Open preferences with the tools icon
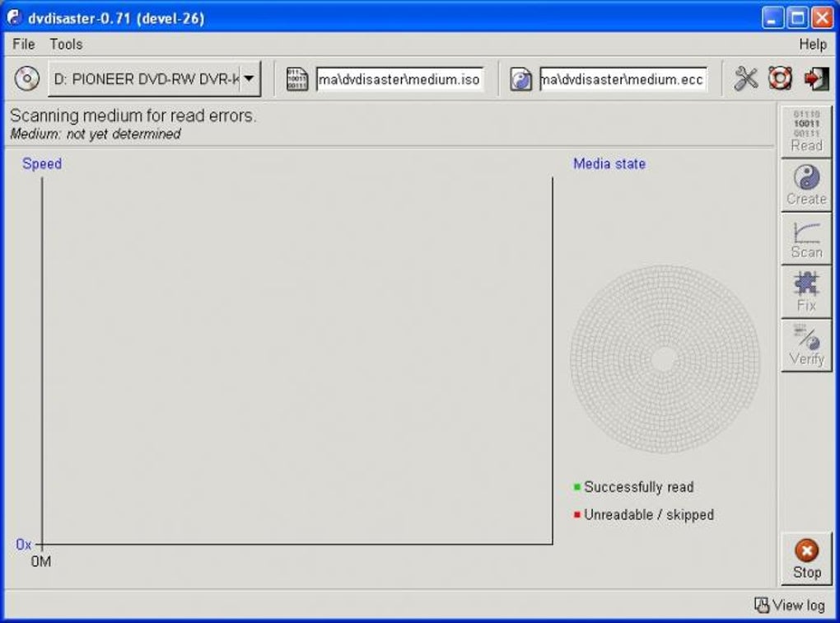The height and width of the screenshot is (623, 840). (746, 79)
